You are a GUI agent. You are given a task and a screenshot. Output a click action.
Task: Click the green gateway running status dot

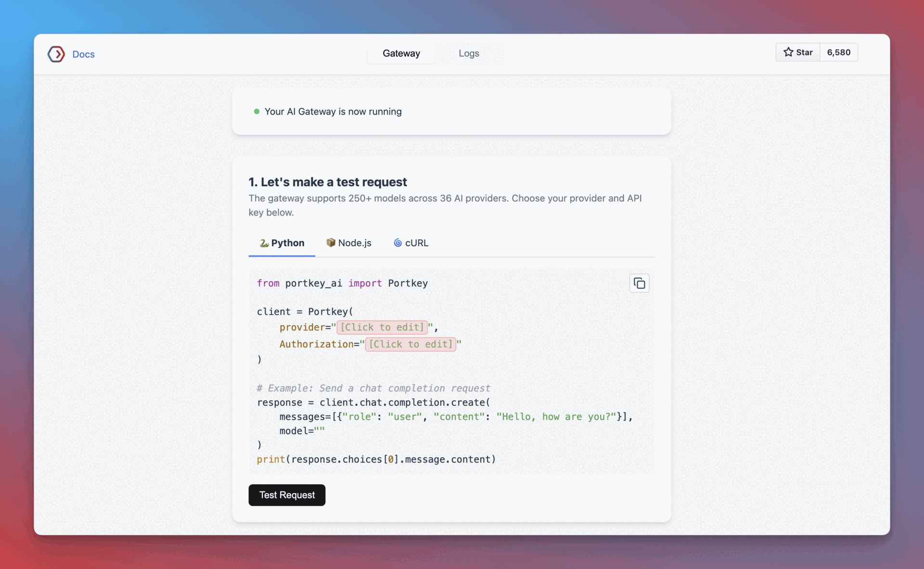[256, 111]
